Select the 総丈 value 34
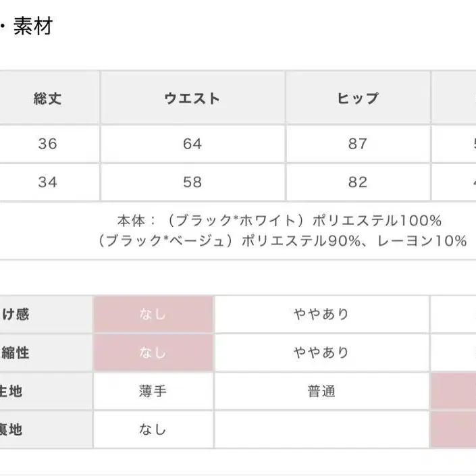 47,182
